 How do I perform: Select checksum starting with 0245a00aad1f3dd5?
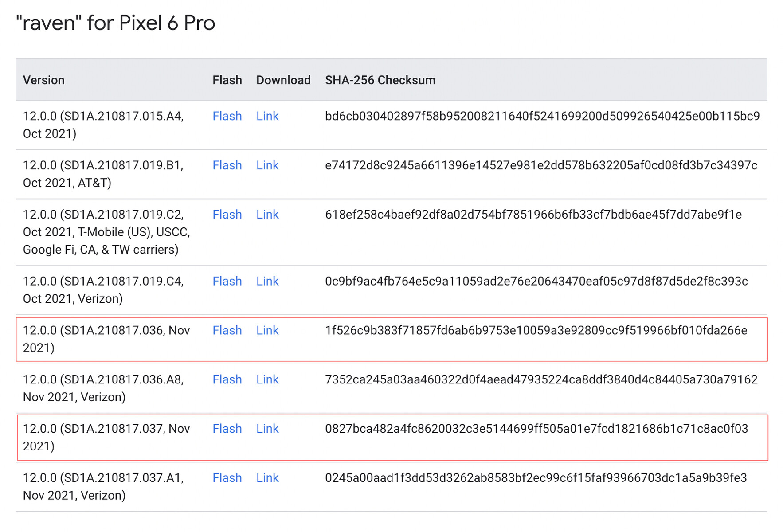(x=536, y=478)
